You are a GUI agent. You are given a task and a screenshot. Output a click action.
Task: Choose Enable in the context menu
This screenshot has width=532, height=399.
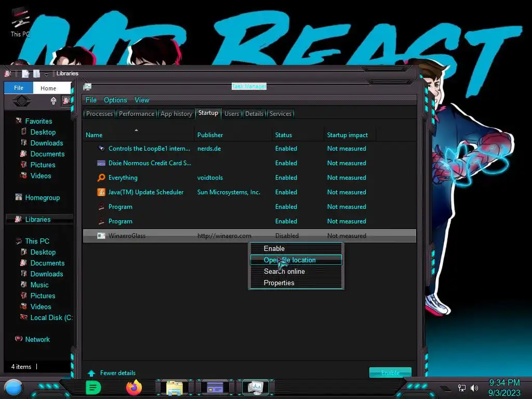tap(296, 248)
